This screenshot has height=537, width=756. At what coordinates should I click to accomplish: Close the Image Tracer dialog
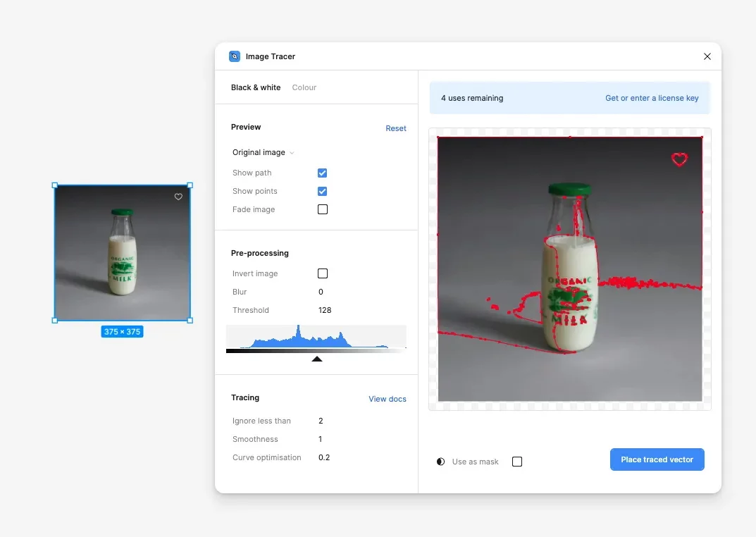tap(707, 56)
